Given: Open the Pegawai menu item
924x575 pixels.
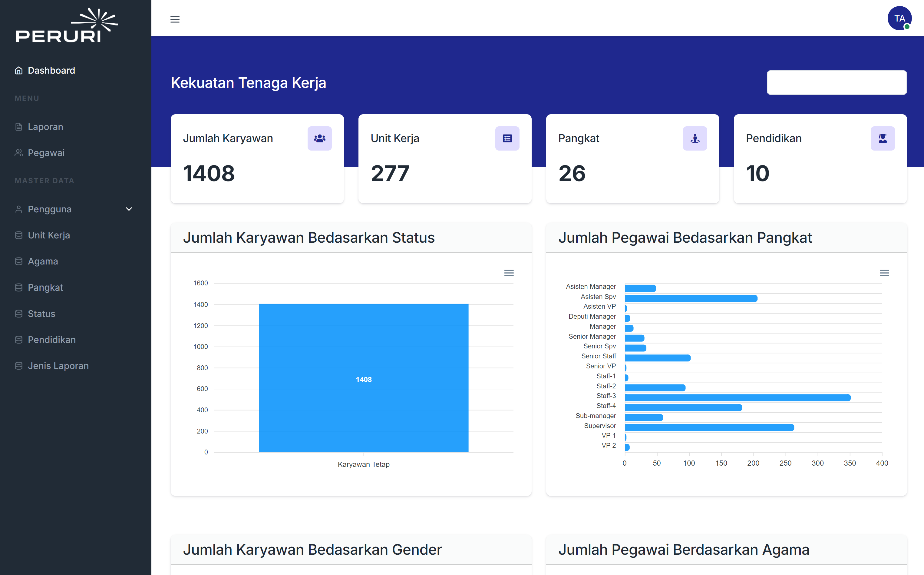Looking at the screenshot, I should tap(46, 153).
